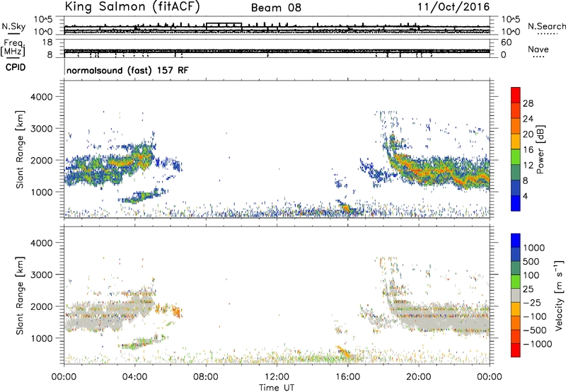Click the "12:00" time axis tick label

(x=277, y=377)
